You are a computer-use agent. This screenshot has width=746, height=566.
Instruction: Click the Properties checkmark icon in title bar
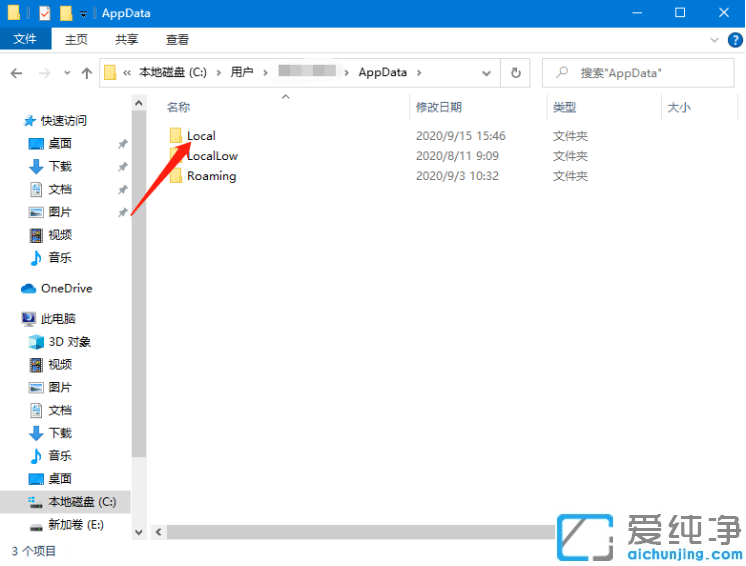pyautogui.click(x=44, y=13)
